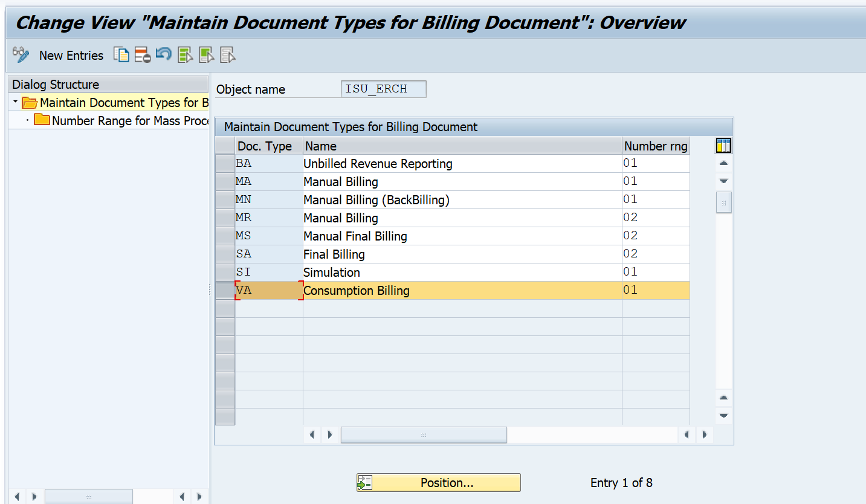866x504 pixels.
Task: Click the select-all corner cell of table
Action: coord(225,146)
